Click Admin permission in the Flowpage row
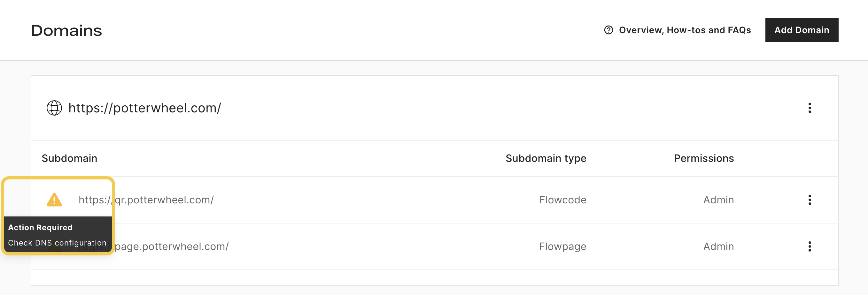Screen dimensions: 868x295 click(718, 246)
